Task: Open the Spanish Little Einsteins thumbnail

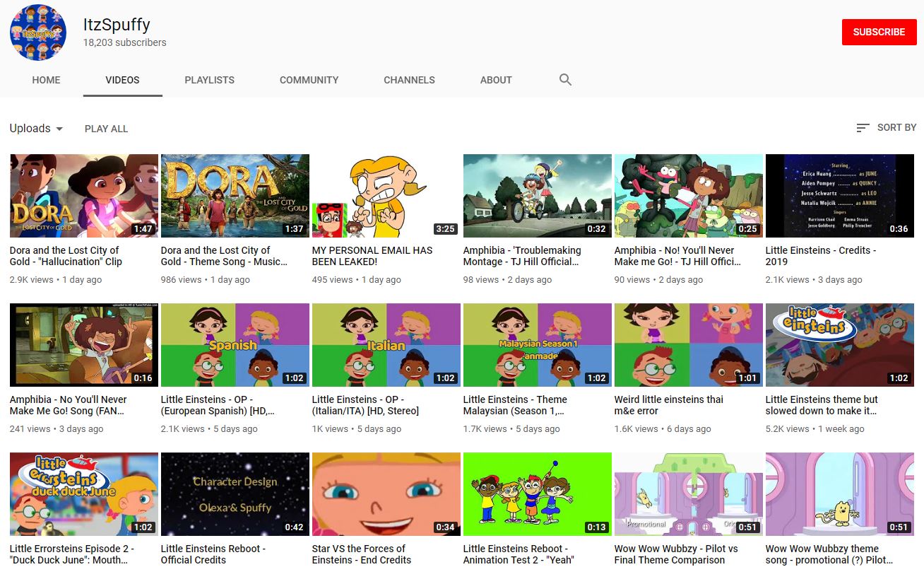Action: click(x=235, y=345)
